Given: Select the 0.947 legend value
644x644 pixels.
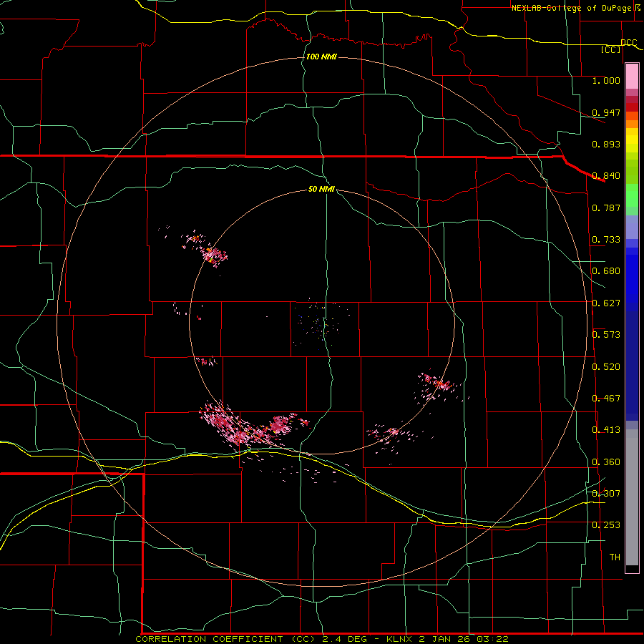Looking at the screenshot, I should 606,112.
